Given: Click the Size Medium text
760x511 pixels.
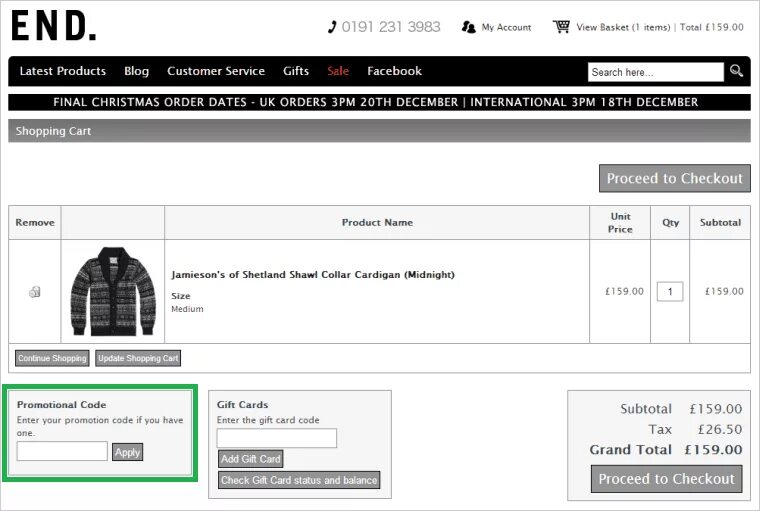Looking at the screenshot, I should click(x=187, y=302).
